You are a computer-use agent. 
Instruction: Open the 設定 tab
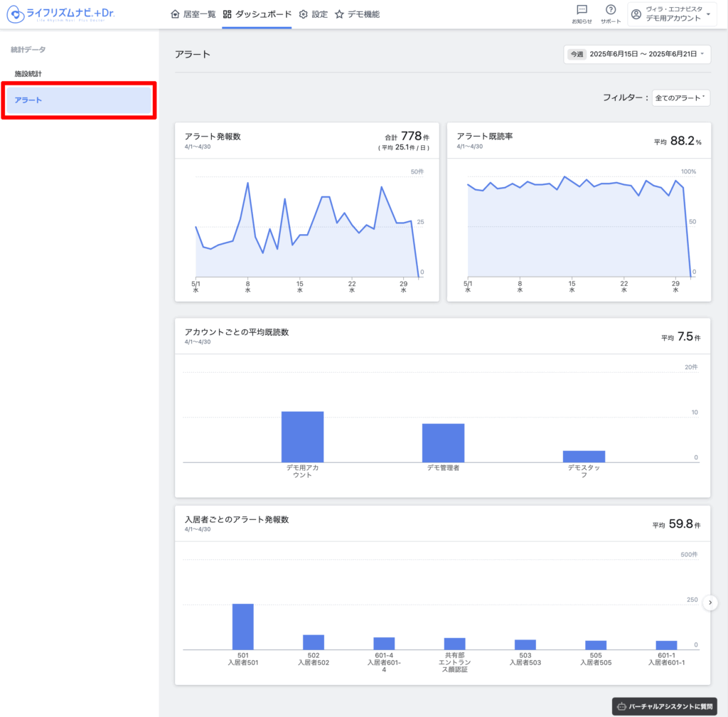point(314,14)
